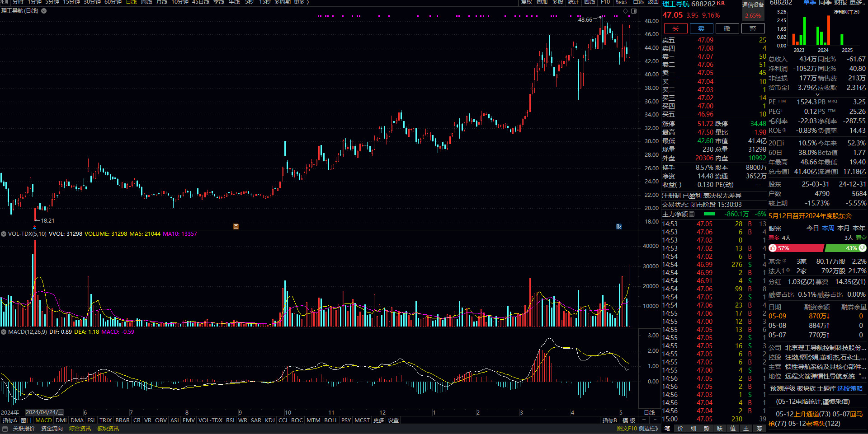This screenshot has width=868, height=434.
Task: Open the 主题库 link
Action: click(x=826, y=388)
